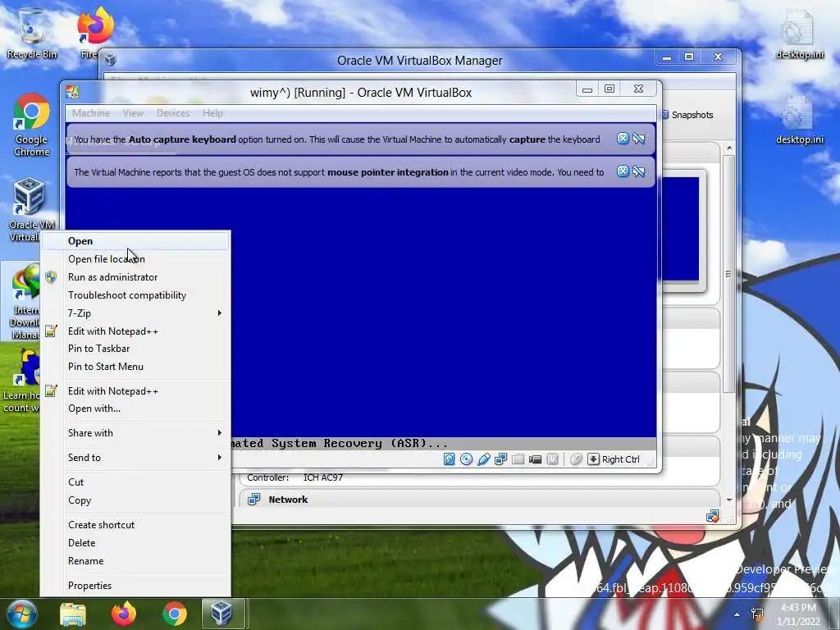Image resolution: width=840 pixels, height=630 pixels.
Task: Click the USB devices icon in VM status bar
Action: [x=483, y=459]
